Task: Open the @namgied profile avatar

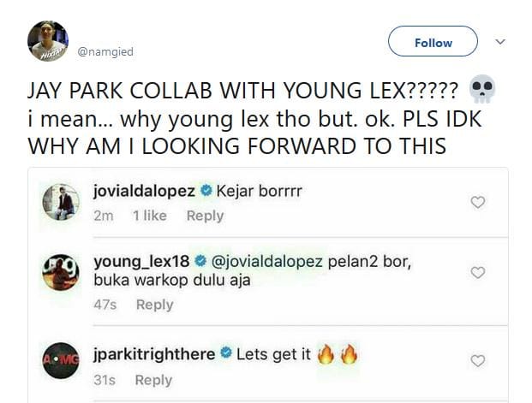Action: pyautogui.click(x=48, y=41)
